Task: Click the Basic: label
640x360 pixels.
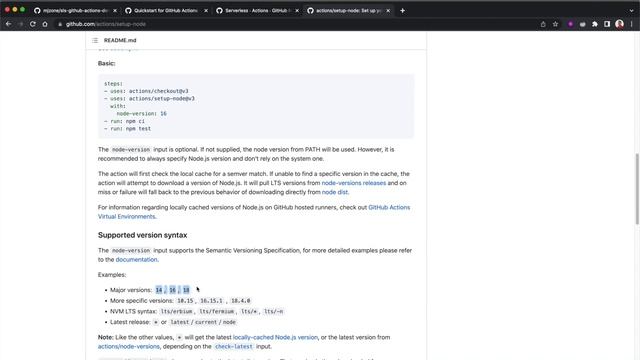Action: click(107, 63)
